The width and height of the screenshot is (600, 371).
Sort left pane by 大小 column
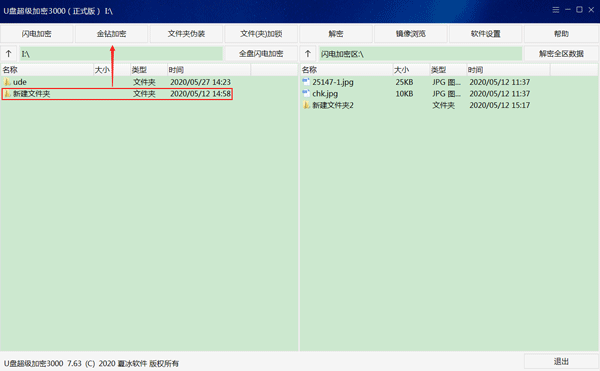(112, 70)
